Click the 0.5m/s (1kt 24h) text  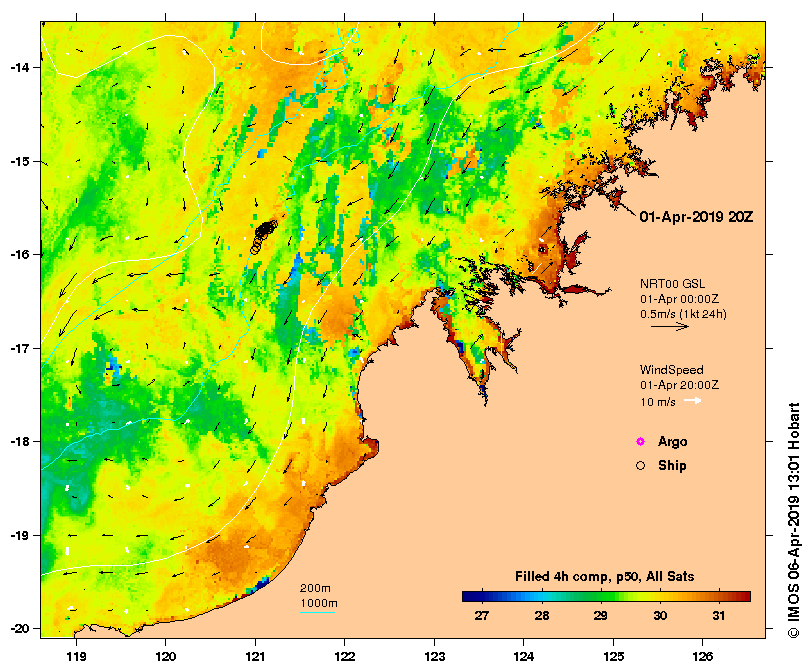683,314
